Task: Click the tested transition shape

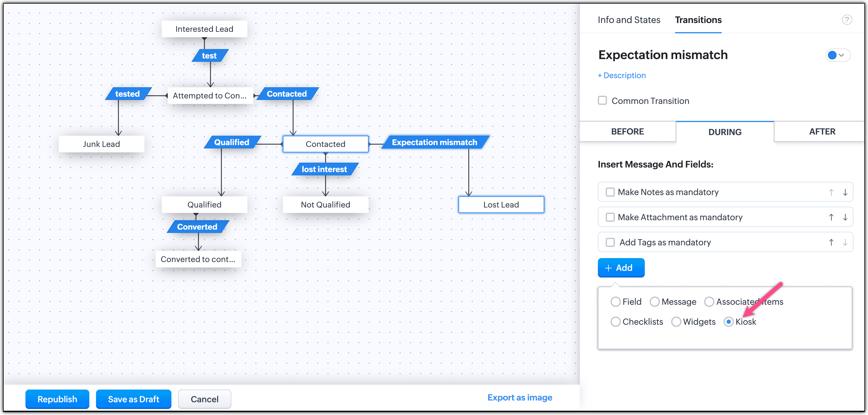Action: coord(128,94)
